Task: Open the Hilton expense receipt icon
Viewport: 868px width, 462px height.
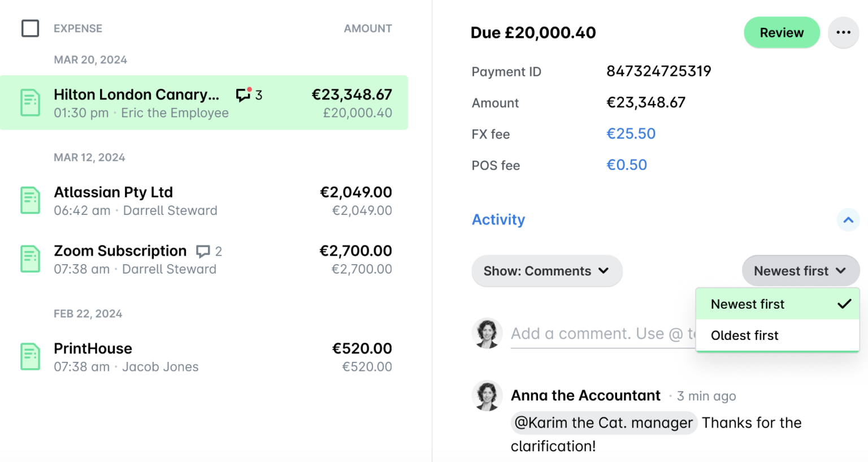Action: pyautogui.click(x=30, y=102)
